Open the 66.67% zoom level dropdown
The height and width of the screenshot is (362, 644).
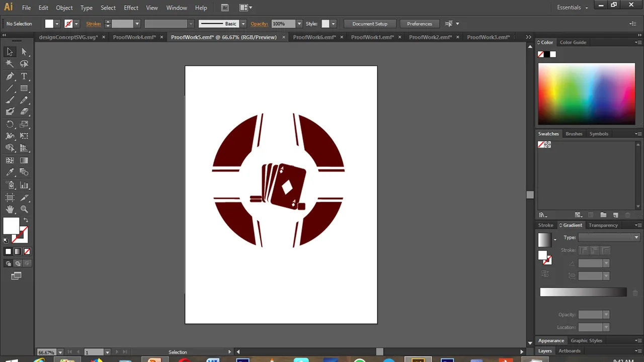click(60, 352)
